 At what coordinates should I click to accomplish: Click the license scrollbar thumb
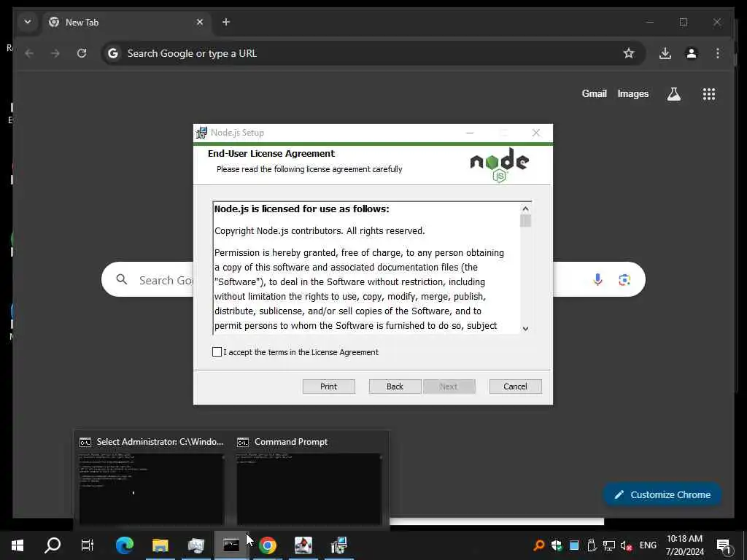point(525,221)
